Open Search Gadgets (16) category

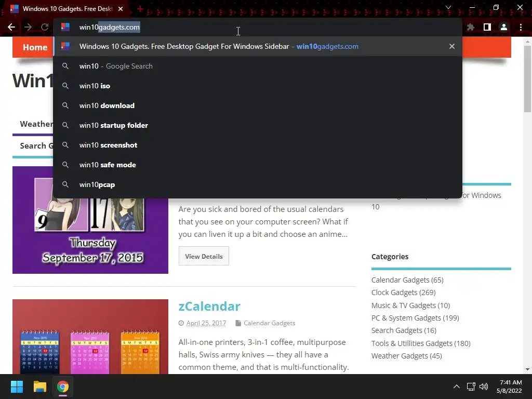pos(404,330)
